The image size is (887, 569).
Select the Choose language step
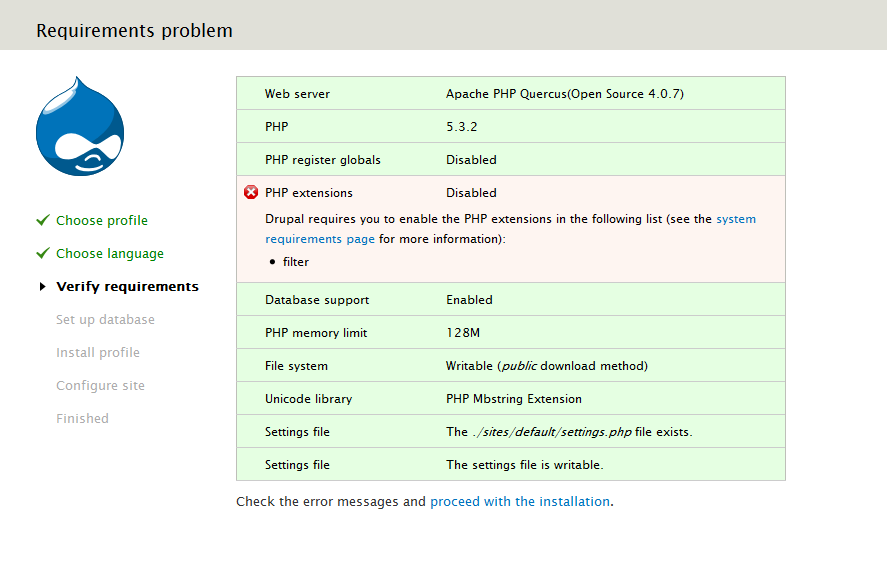point(109,254)
